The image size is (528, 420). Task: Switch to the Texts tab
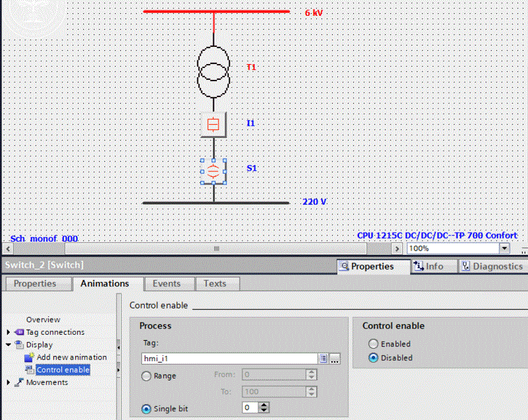tap(214, 284)
